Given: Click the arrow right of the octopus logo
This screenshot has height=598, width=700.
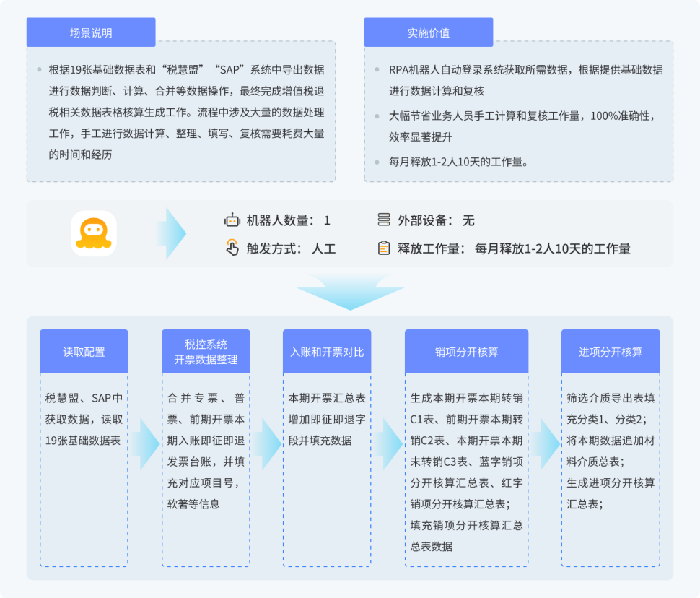Looking at the screenshot, I should 172,233.
